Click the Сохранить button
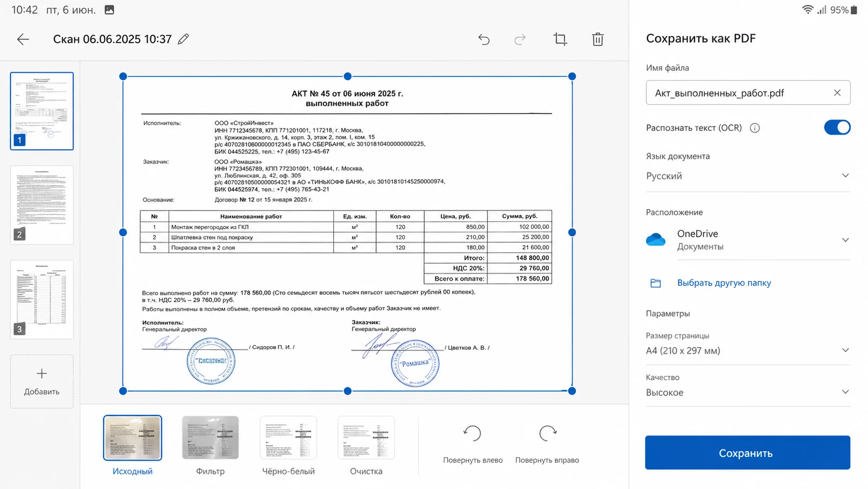This screenshot has width=868, height=489. tap(748, 453)
